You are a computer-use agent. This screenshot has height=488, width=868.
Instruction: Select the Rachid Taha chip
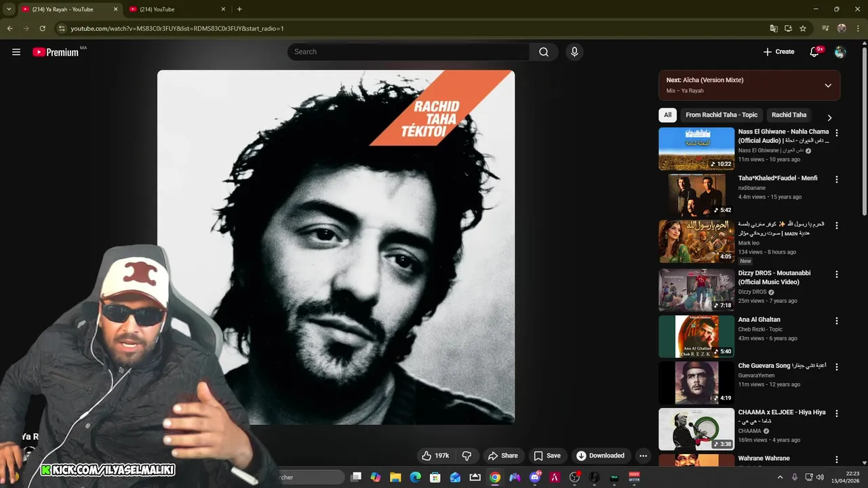789,115
